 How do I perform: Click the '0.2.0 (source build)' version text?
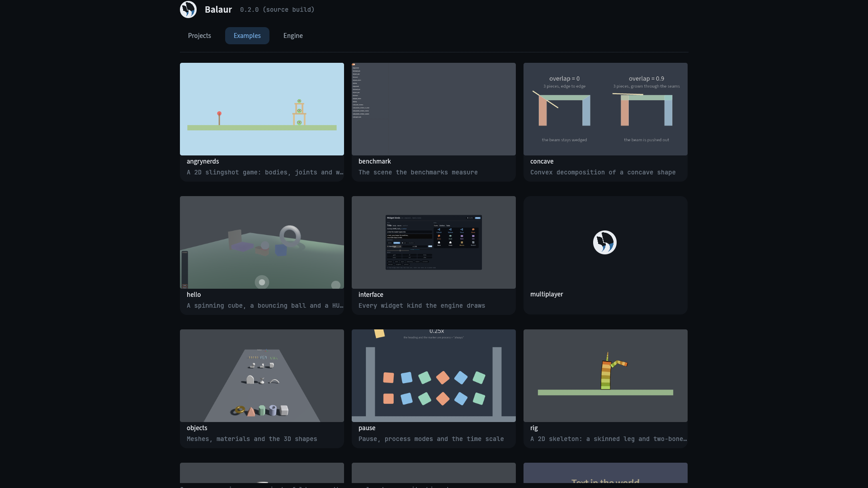coord(277,9)
